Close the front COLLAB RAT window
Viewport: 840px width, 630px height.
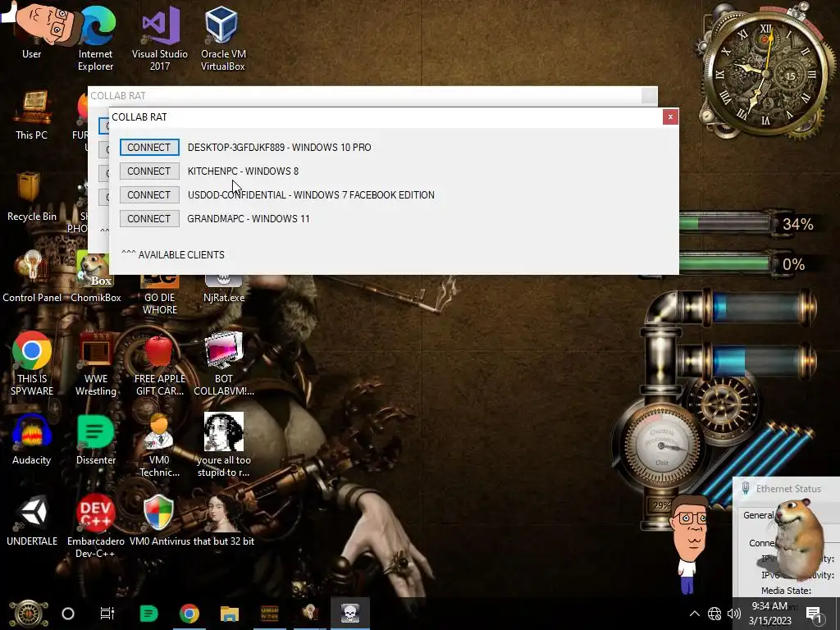click(669, 116)
